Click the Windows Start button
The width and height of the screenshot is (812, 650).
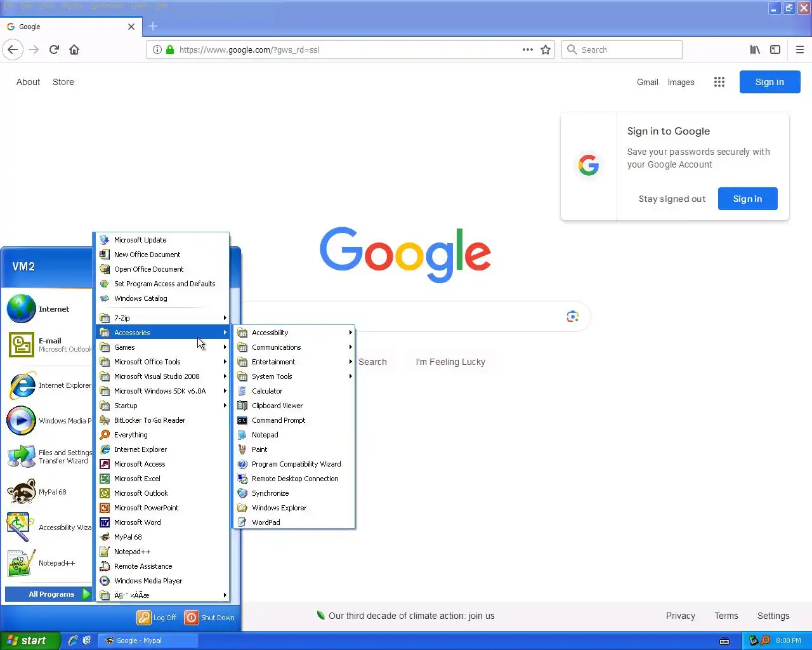click(x=30, y=640)
